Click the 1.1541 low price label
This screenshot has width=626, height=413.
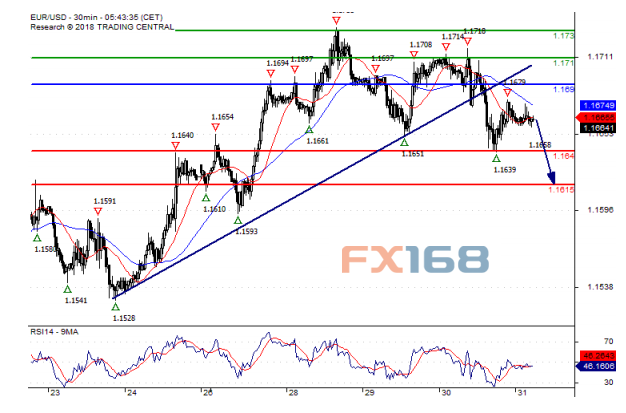click(x=76, y=300)
